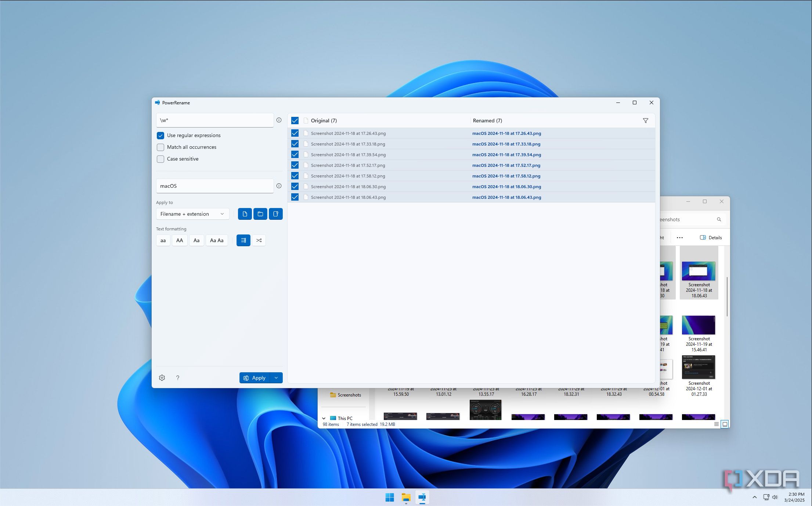Image resolution: width=812 pixels, height=506 pixels.
Task: Switch File Explorer to large thumbnails view icon
Action: pyautogui.click(x=725, y=424)
